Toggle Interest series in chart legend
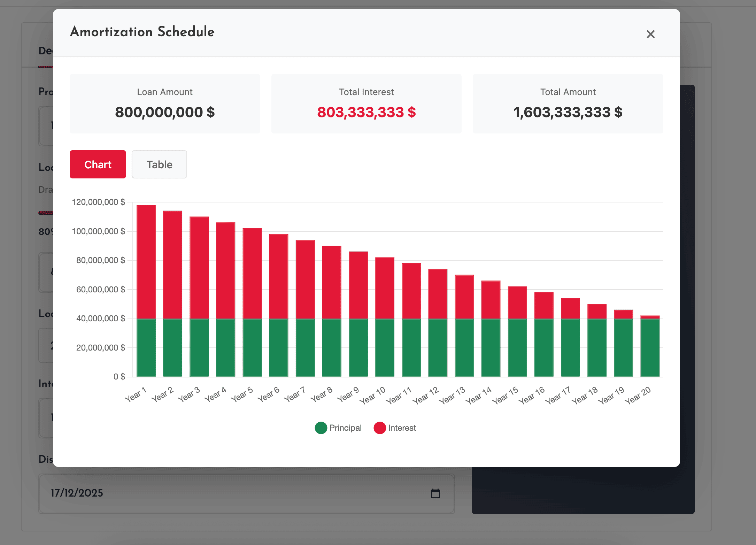The image size is (756, 545). [x=402, y=428]
